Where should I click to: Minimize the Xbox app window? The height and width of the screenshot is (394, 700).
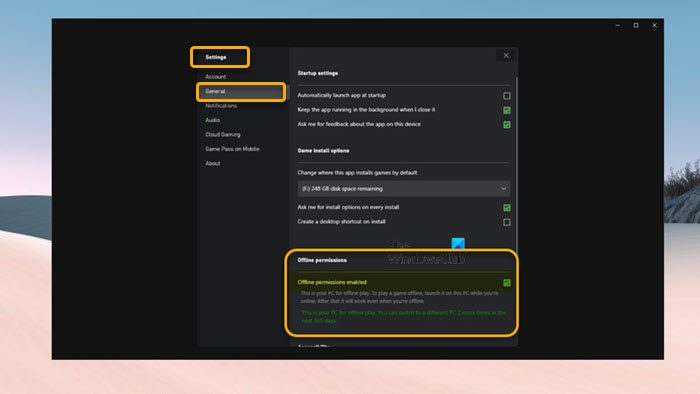tap(618, 25)
